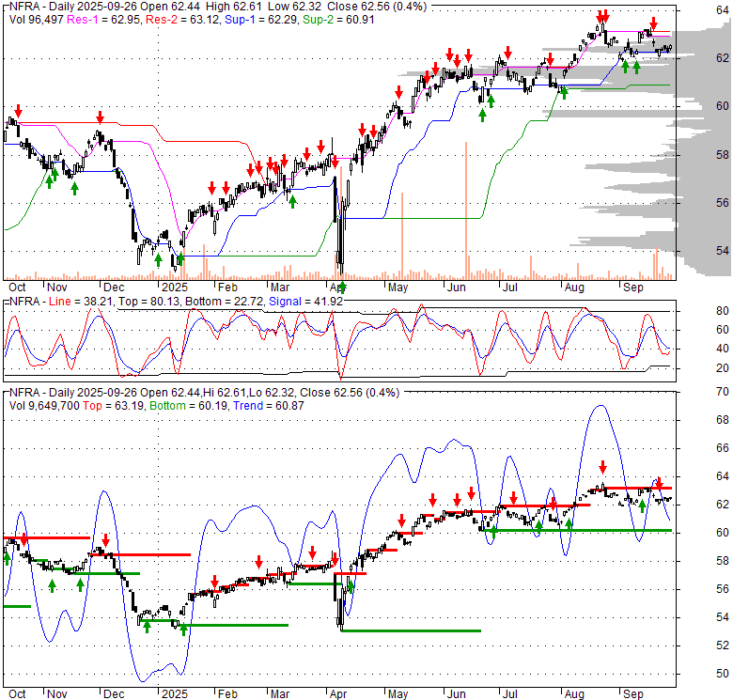
Task: Click the 2025 label on top chart axis
Action: click(175, 288)
